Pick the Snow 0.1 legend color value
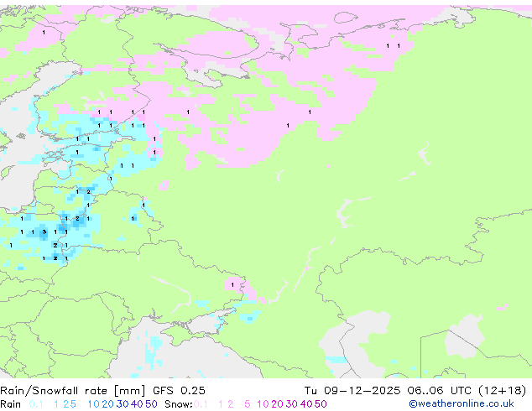The width and height of the screenshot is (532, 411). pos(201,404)
